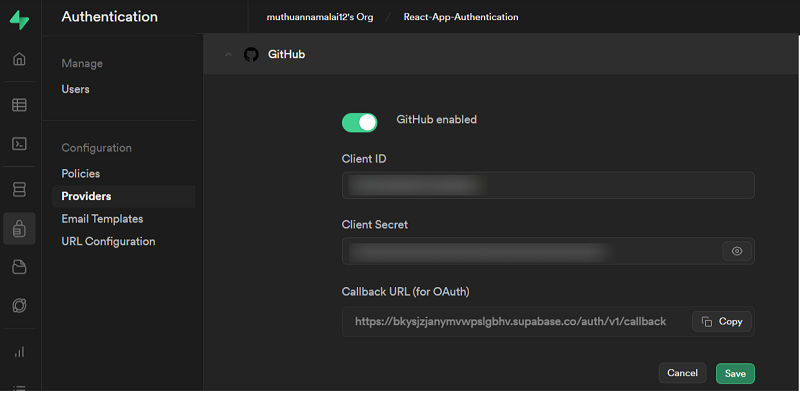
Task: Open URL Configuration page
Action: [x=108, y=241]
